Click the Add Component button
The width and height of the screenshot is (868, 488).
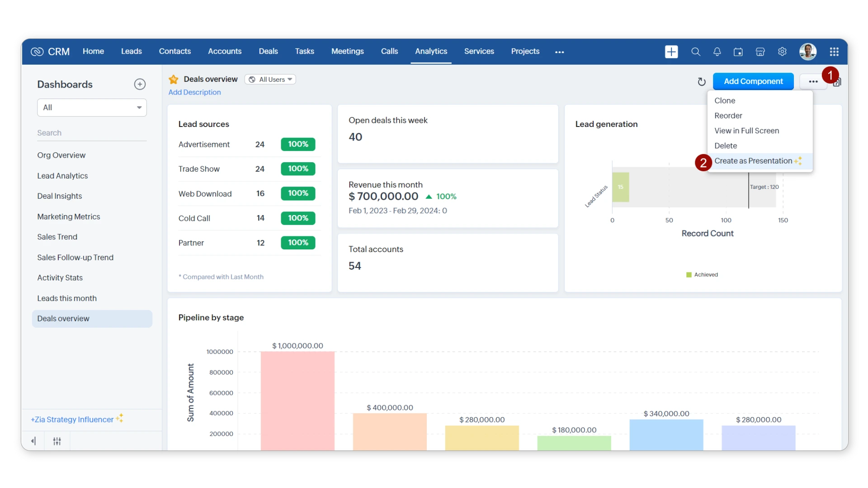(x=753, y=82)
